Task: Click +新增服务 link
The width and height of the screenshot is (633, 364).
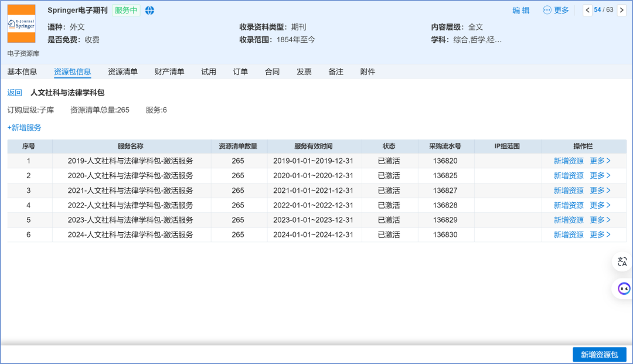Action: (24, 128)
